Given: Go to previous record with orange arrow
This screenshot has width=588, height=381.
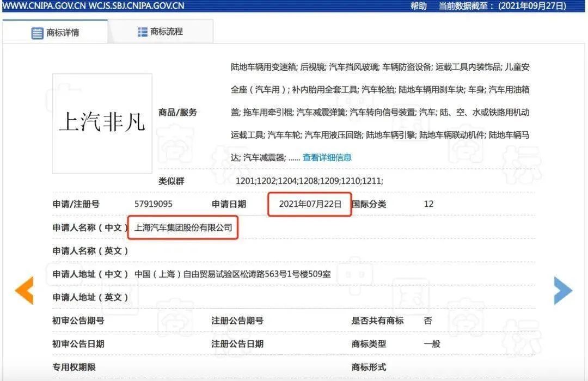Looking at the screenshot, I should (24, 290).
